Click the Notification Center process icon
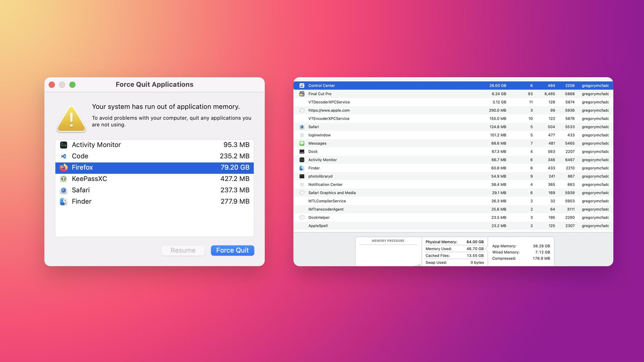The height and width of the screenshot is (362, 644). point(302,185)
